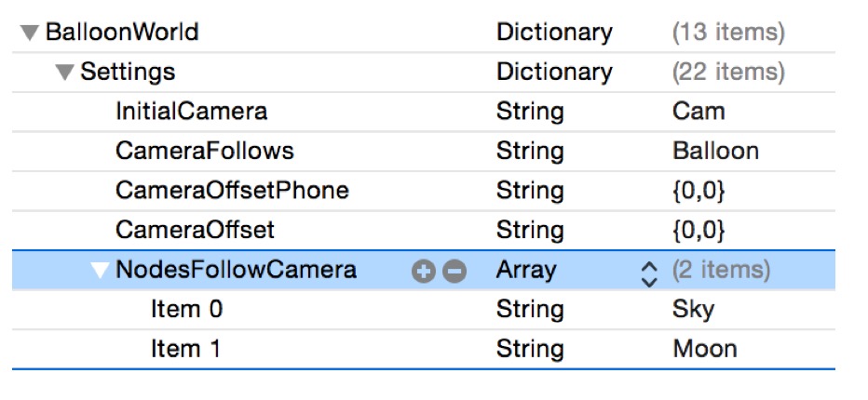Select the Item 0 row

(x=186, y=310)
